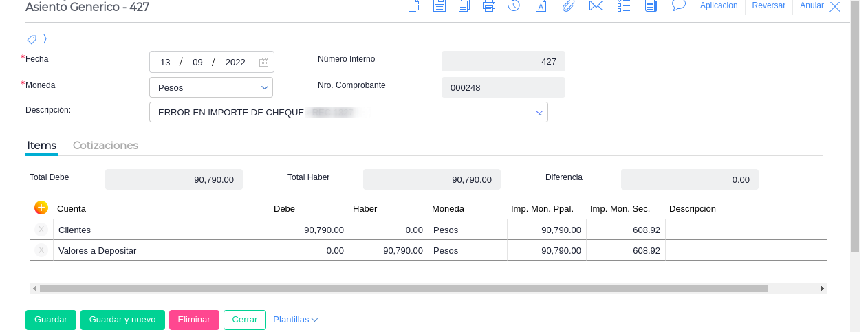Screen dimensions: 868x332
Task: Click the tag icon above Fecha
Action: 32,39
